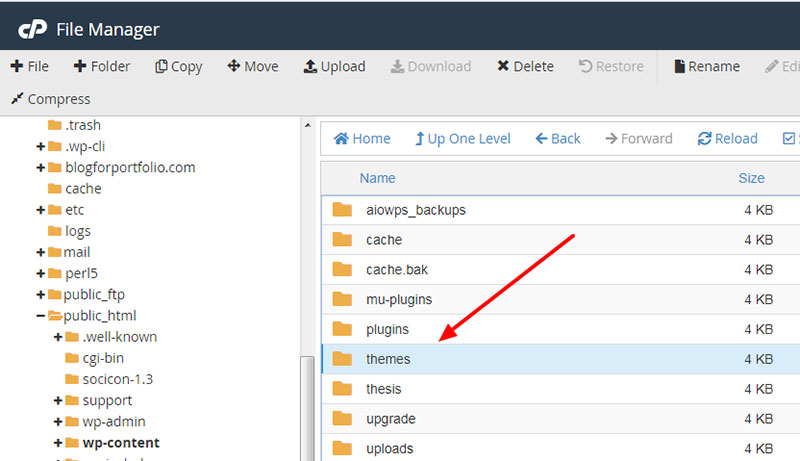Select the upgrade folder icon
This screenshot has width=800, height=461.
pos(342,418)
